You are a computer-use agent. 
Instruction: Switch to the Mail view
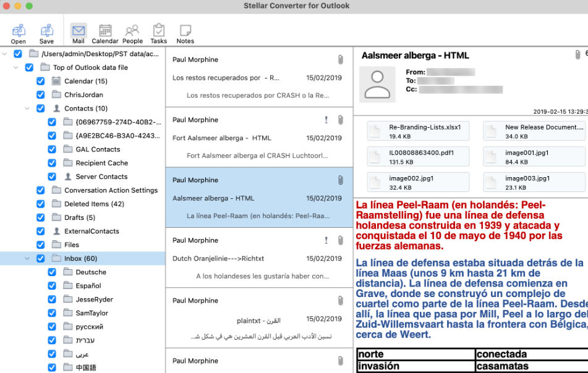click(x=79, y=34)
